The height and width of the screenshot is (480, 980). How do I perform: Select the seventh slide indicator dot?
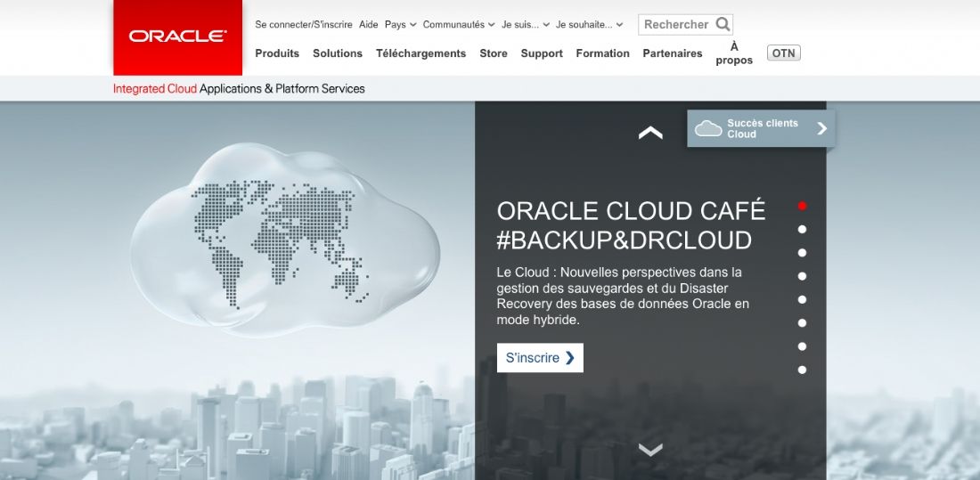click(802, 346)
